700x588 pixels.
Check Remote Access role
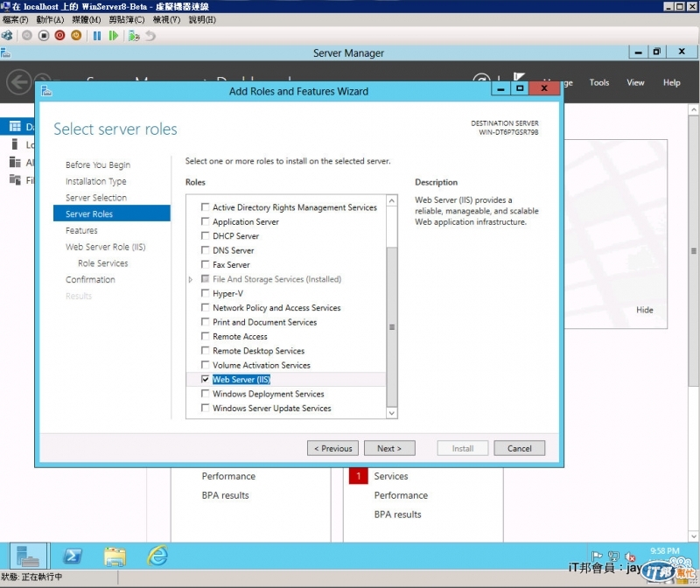click(205, 336)
